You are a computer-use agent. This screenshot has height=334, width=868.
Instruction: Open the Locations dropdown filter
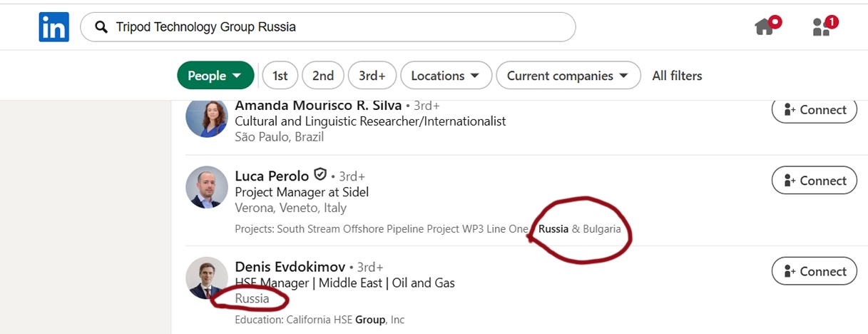click(x=446, y=76)
